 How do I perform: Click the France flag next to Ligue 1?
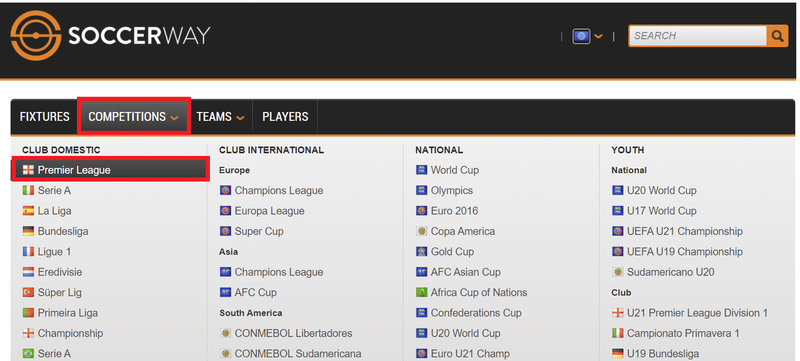28,252
